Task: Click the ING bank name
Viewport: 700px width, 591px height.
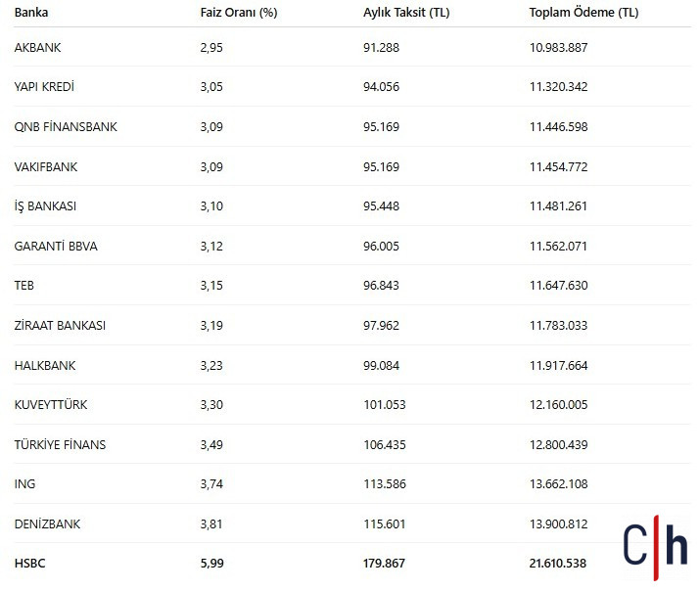Action: tap(24, 484)
